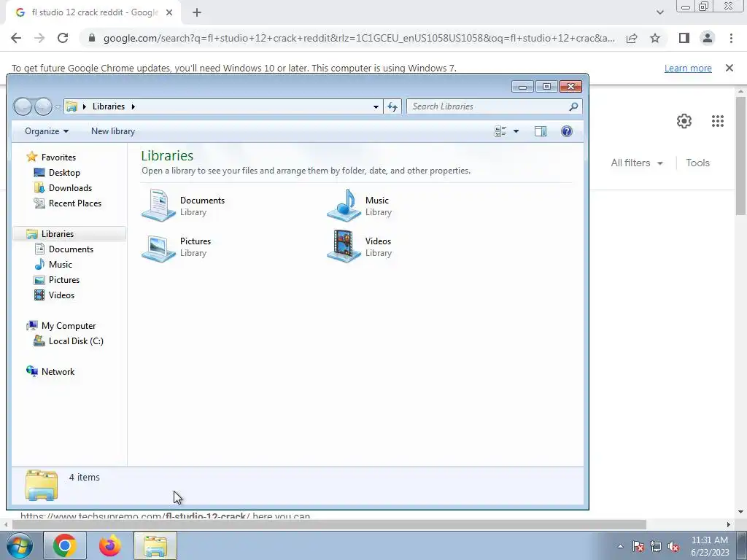Open the Chrome profile avatar
Viewport: 747px width, 560px height.
tap(708, 38)
